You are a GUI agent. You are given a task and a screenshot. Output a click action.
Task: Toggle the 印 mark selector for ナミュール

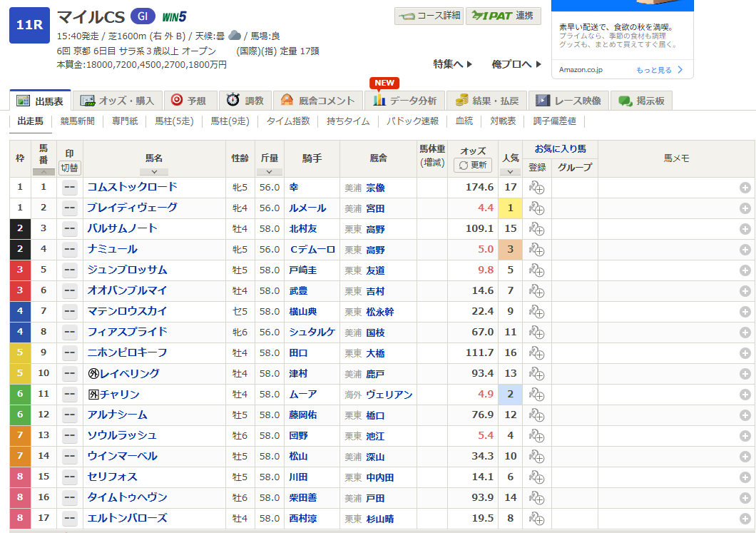click(x=69, y=250)
